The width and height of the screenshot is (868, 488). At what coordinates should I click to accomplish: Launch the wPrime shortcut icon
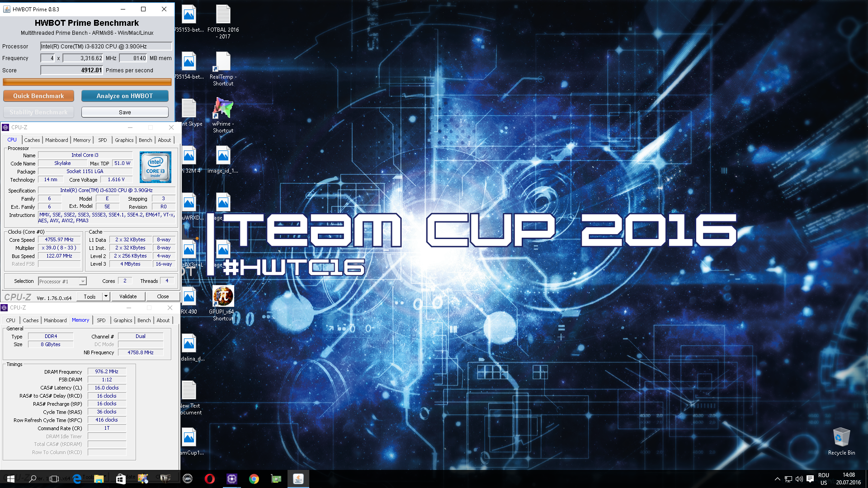223,116
